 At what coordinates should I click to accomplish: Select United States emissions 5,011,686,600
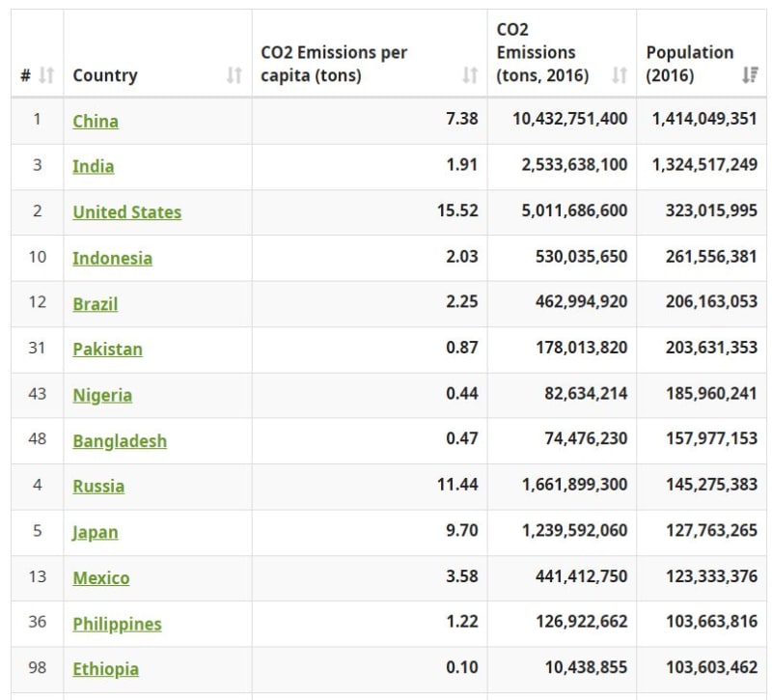click(574, 210)
